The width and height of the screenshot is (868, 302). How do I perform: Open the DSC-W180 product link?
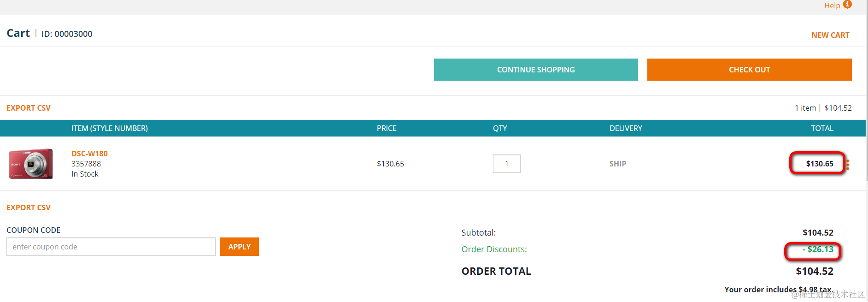point(89,154)
